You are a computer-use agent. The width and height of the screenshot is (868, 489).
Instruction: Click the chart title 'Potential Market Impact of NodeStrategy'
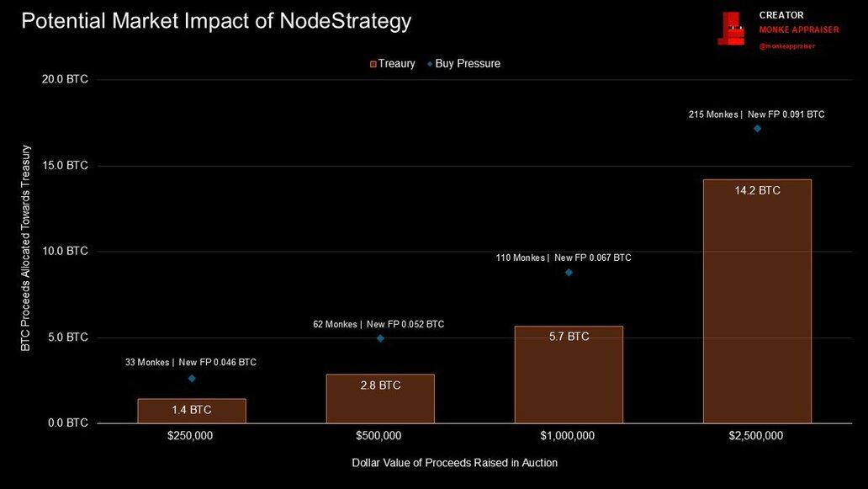pos(216,21)
